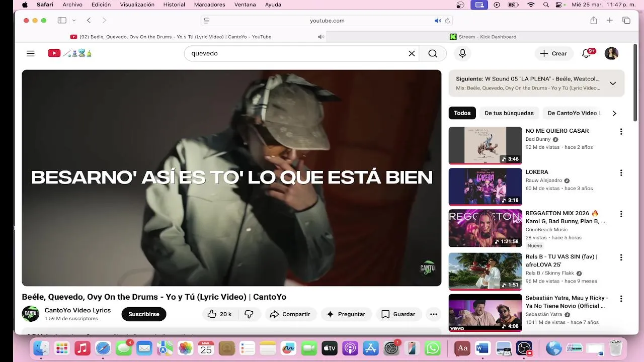Open Bad Bunny channel link
This screenshot has height=362, width=644.
(538, 139)
